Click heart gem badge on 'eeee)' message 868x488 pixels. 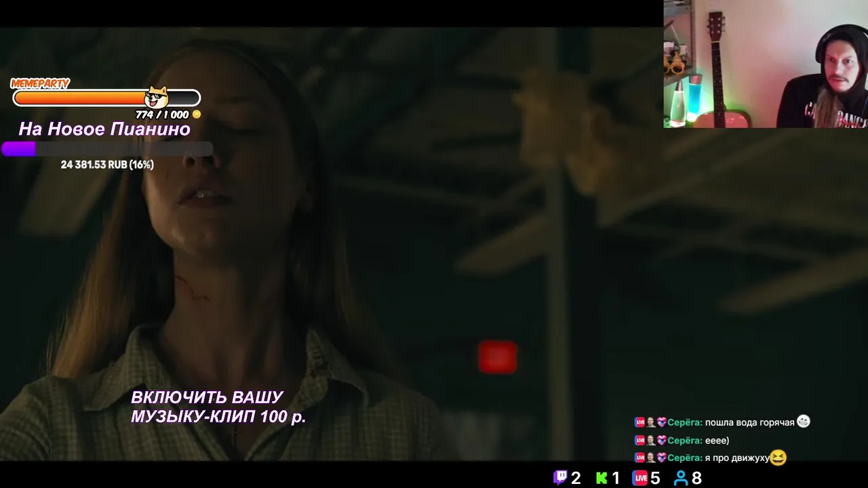662,441
